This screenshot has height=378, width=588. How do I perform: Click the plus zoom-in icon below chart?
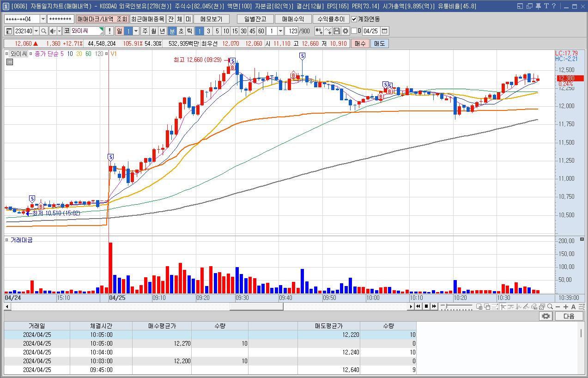click(x=566, y=307)
